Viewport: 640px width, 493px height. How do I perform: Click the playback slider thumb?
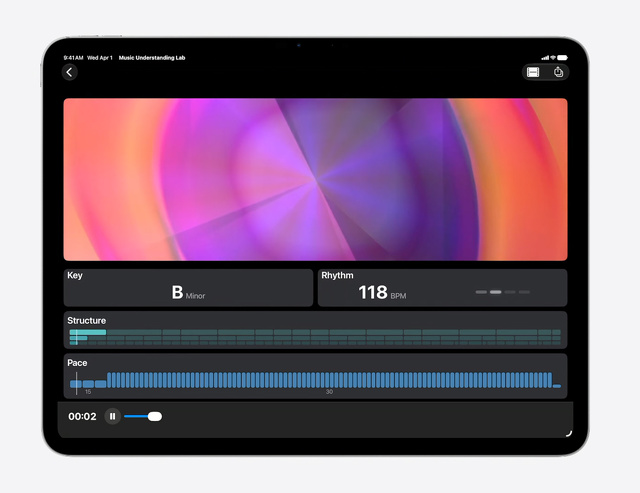(x=155, y=416)
